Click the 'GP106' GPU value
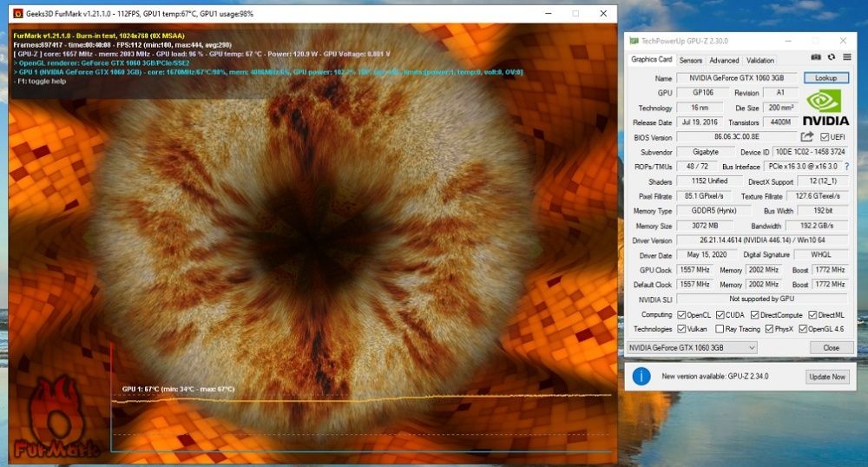 [703, 92]
